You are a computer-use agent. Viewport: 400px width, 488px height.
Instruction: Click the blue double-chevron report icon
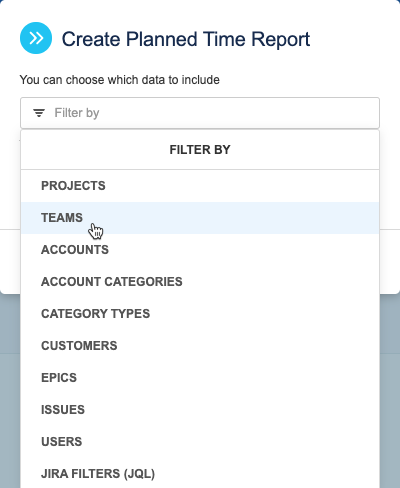[x=36, y=38]
